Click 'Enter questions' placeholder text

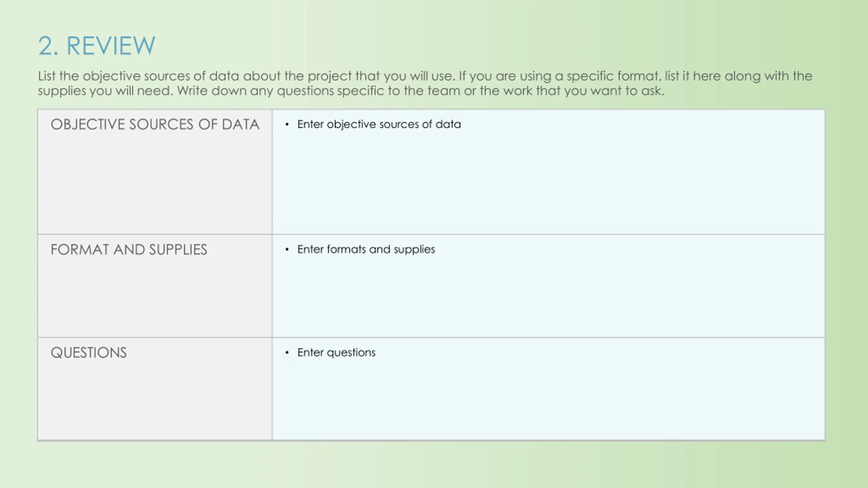(x=336, y=352)
